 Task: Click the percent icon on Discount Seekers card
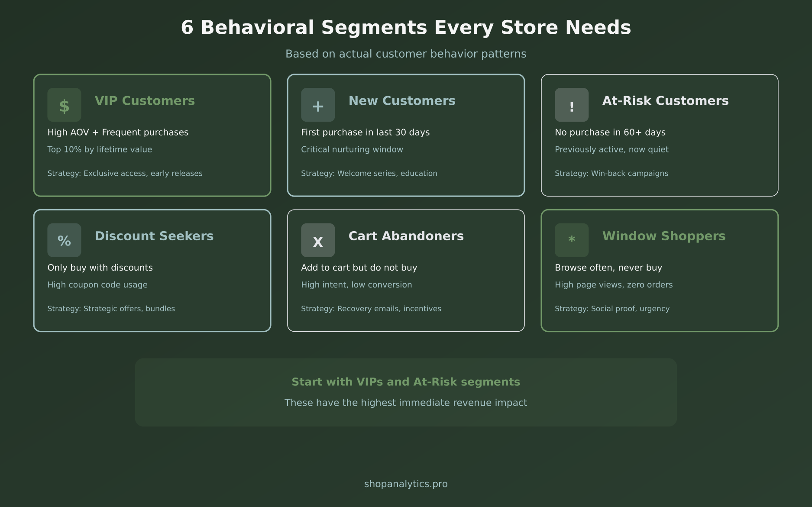click(64, 240)
